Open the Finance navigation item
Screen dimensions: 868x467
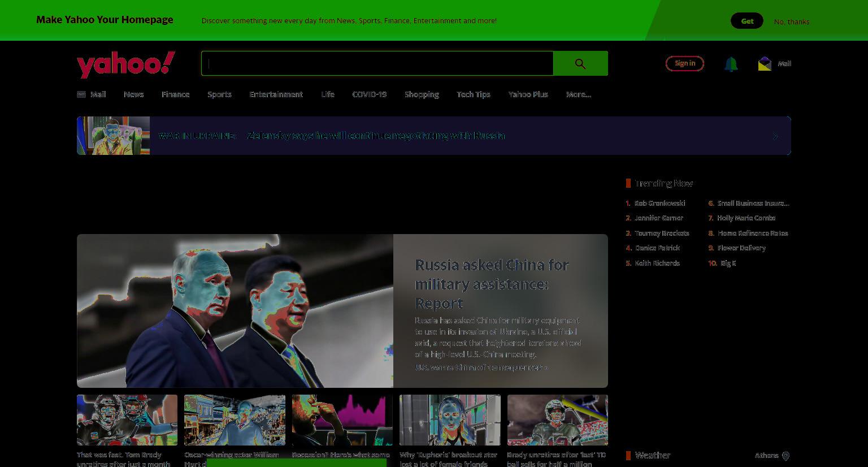click(175, 94)
